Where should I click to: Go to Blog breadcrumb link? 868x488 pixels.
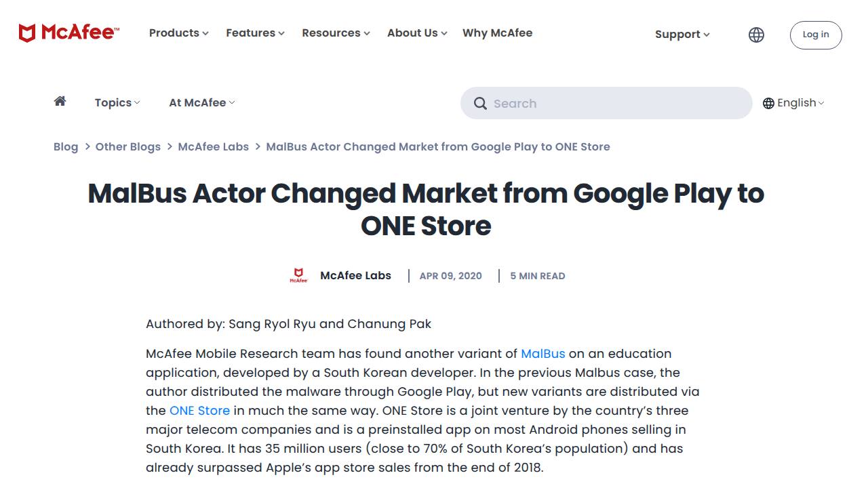[66, 146]
